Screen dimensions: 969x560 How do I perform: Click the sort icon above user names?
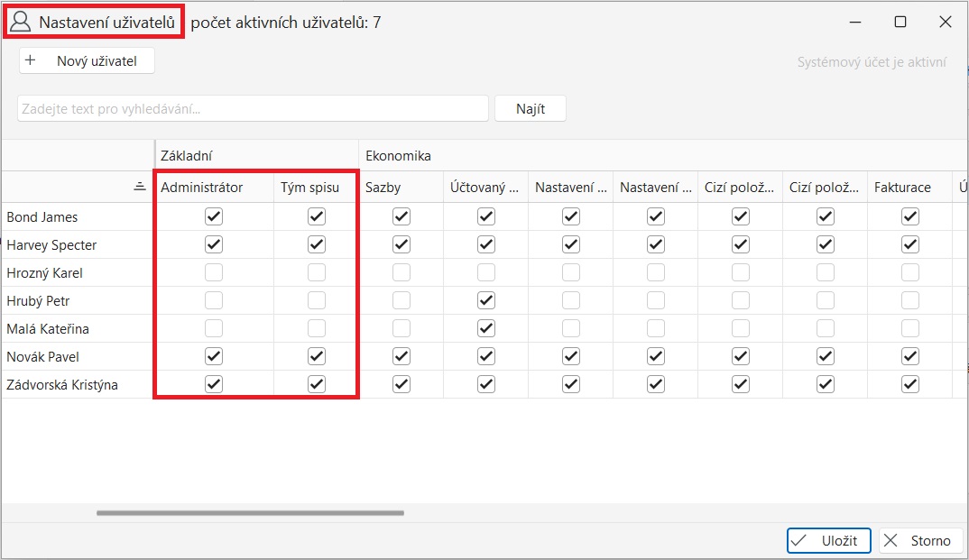[139, 187]
